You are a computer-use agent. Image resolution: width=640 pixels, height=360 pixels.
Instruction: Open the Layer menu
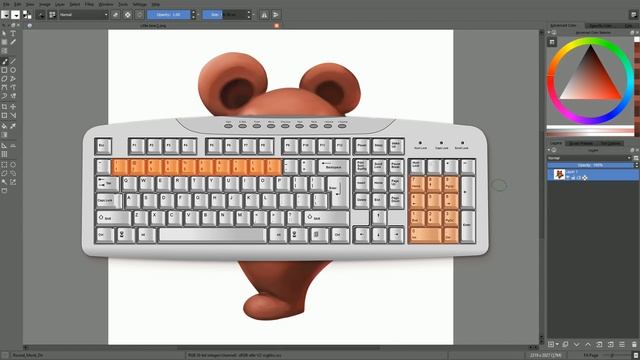60,4
